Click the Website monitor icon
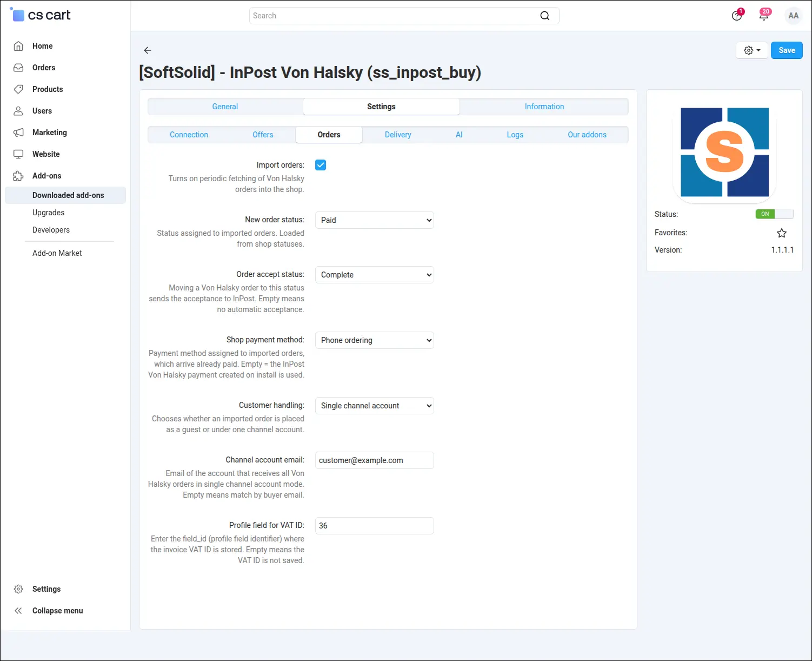The image size is (812, 661). (18, 154)
